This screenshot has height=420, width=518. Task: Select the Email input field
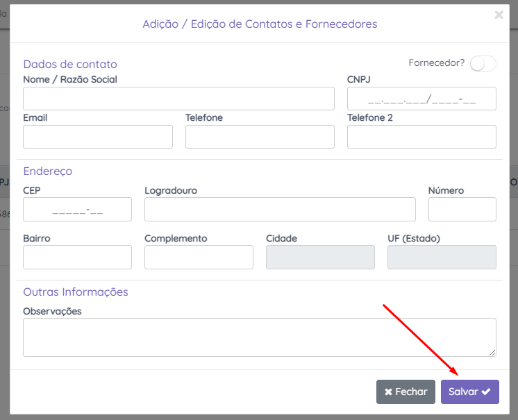pyautogui.click(x=97, y=137)
